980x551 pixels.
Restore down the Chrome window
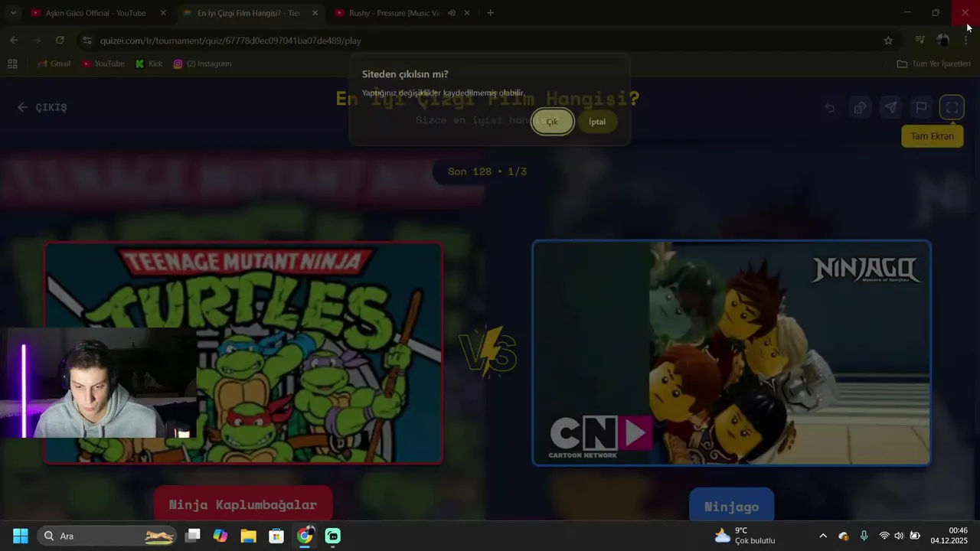[x=936, y=13]
